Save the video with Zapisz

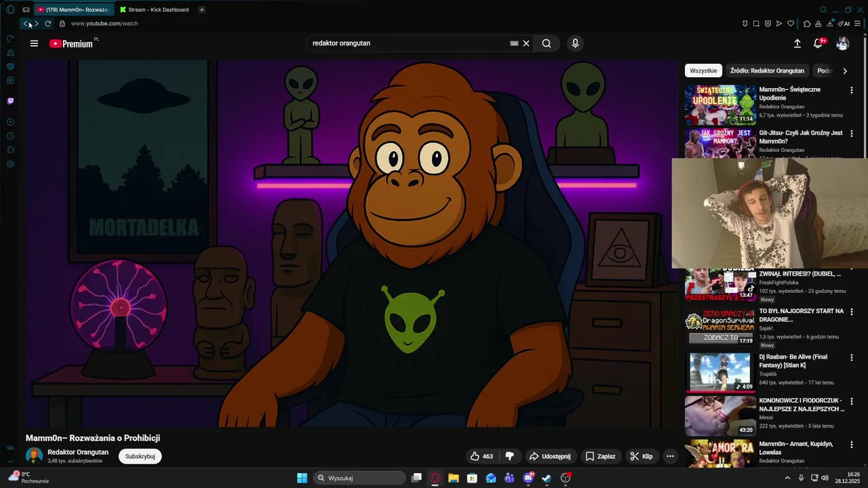[600, 456]
